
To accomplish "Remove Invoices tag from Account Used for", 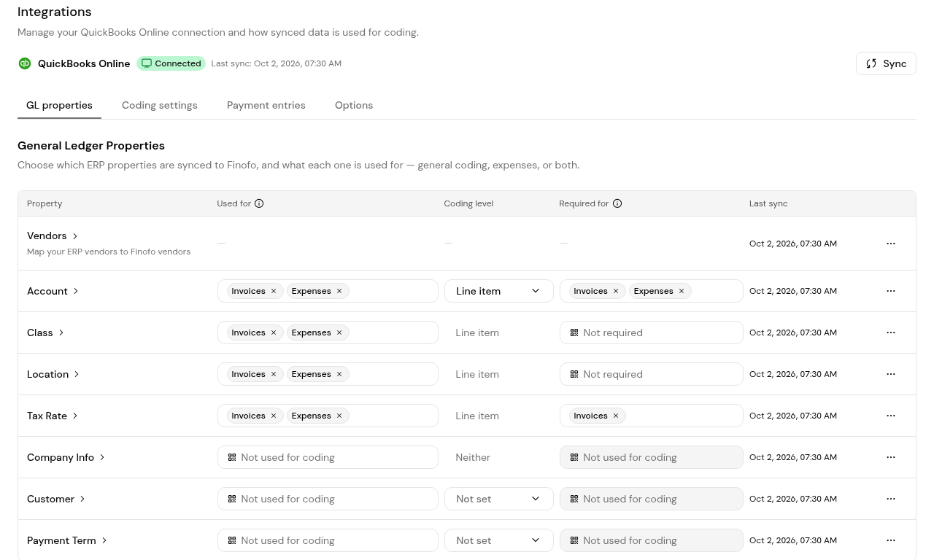I will tap(274, 291).
